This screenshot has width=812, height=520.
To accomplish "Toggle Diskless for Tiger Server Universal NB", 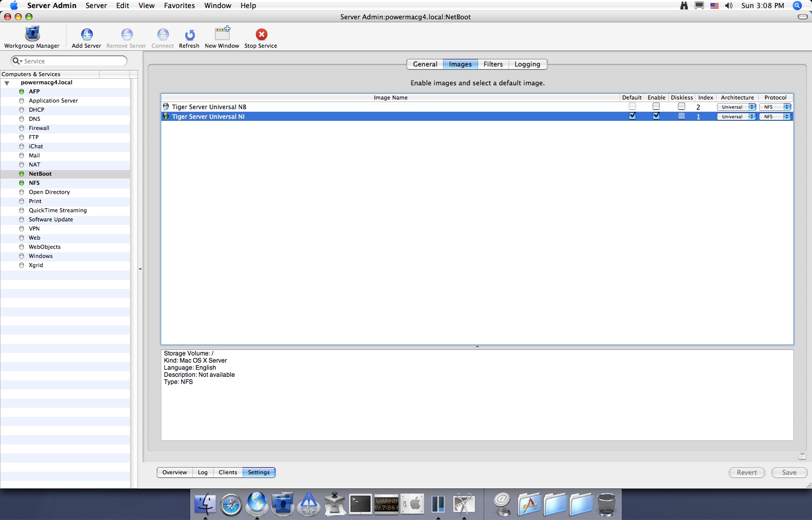I will (682, 107).
